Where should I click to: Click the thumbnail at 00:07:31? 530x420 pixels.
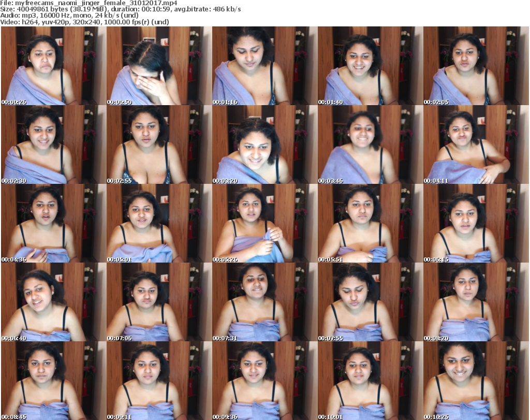[264, 302]
